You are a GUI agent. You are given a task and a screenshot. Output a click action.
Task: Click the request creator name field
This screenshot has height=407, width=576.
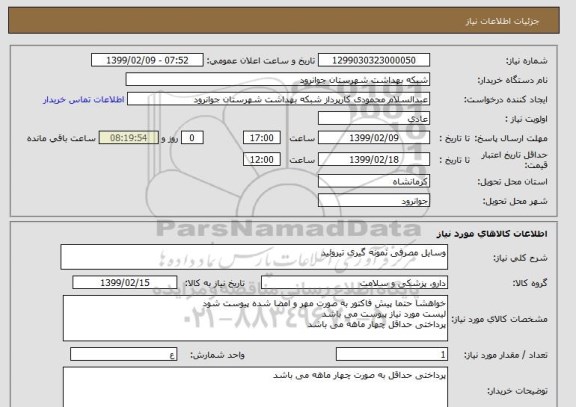(278, 99)
